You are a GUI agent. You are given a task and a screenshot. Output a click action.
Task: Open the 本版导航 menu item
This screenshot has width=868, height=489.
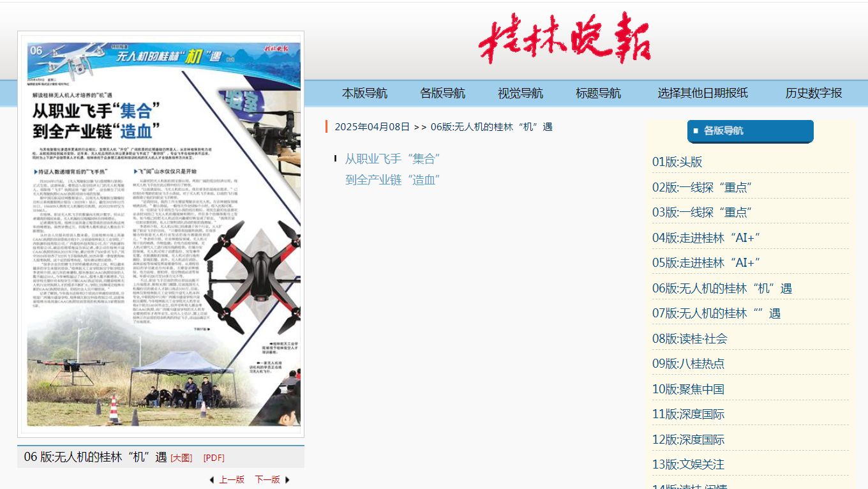[x=364, y=93]
